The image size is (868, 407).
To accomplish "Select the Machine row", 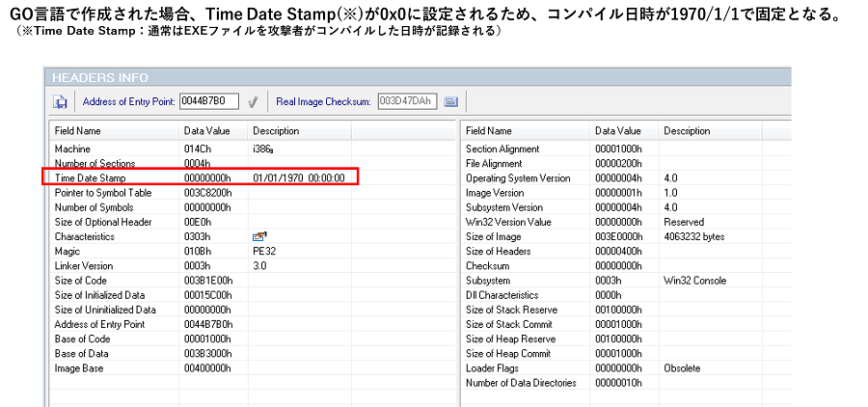I will click(x=72, y=149).
